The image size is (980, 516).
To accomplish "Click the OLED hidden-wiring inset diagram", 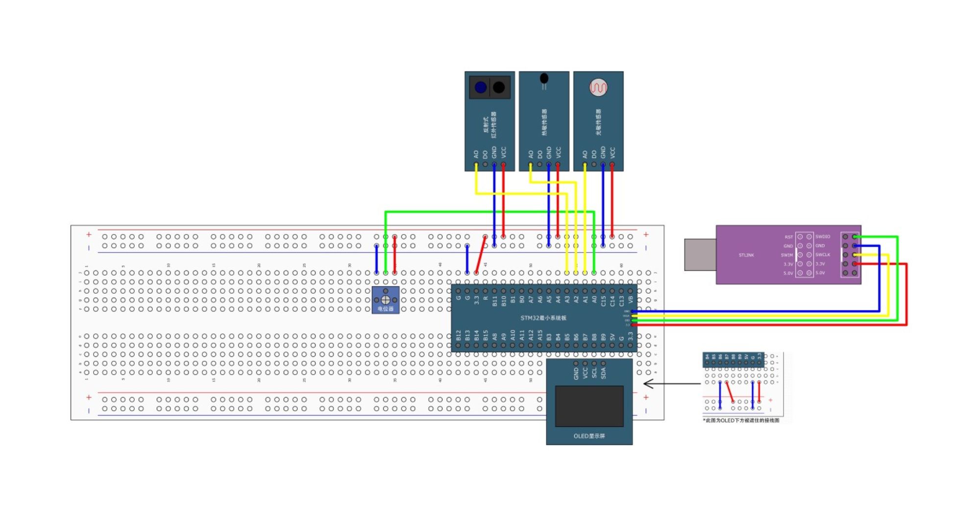I will [742, 384].
